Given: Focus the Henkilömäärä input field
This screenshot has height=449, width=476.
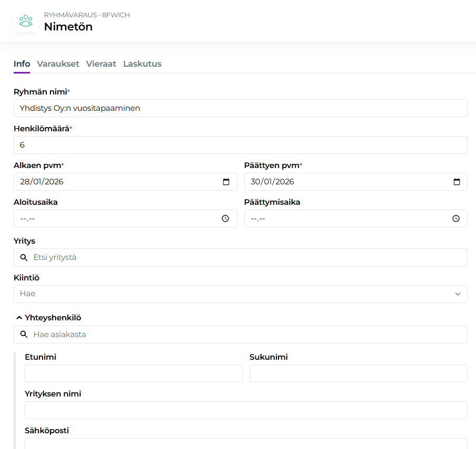Looking at the screenshot, I should [240, 145].
